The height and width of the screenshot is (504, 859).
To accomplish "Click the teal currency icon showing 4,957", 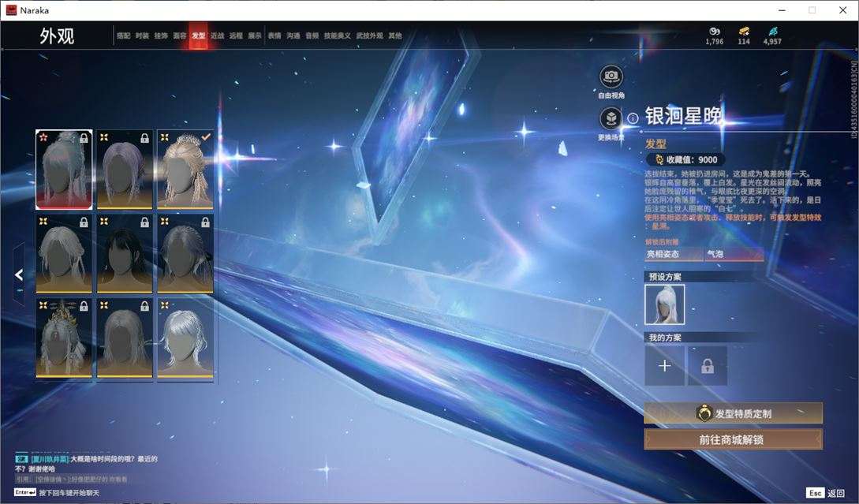I will click(x=772, y=32).
